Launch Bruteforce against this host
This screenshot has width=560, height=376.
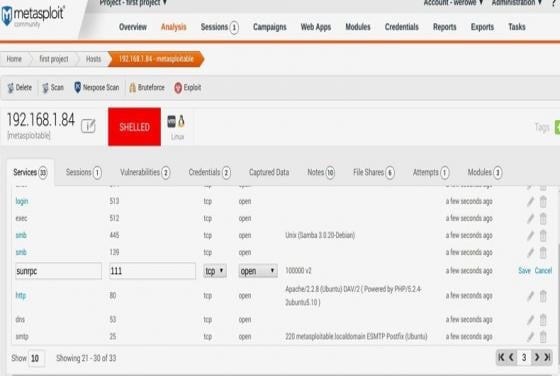click(x=147, y=87)
